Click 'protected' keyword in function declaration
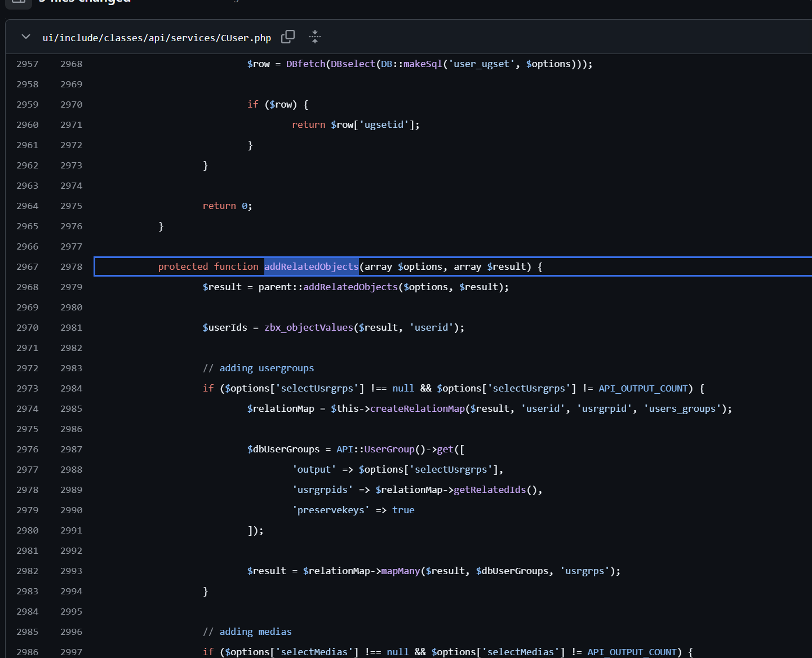Screen dimensions: 812x658 [183, 266]
